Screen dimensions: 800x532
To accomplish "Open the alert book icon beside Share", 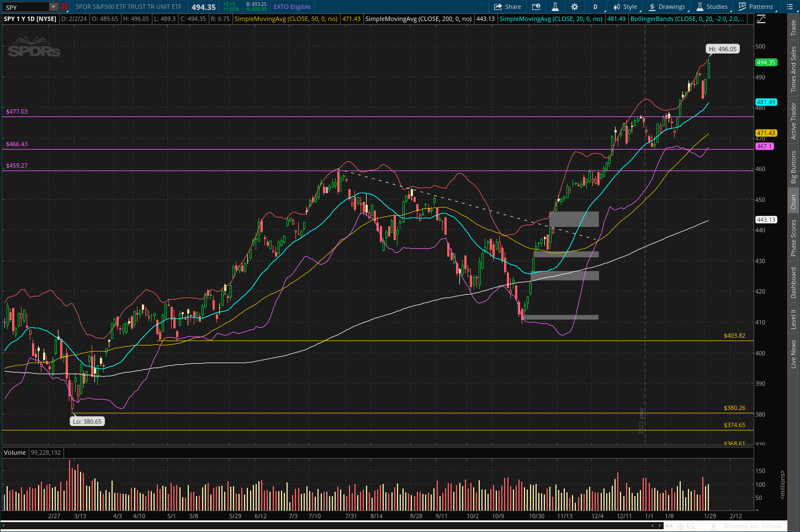I will coord(536,7).
